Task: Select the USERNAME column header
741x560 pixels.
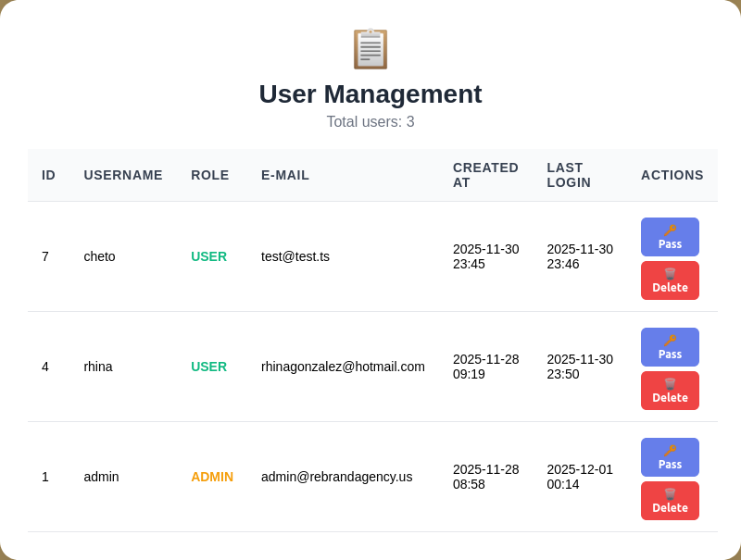Action: [x=123, y=175]
